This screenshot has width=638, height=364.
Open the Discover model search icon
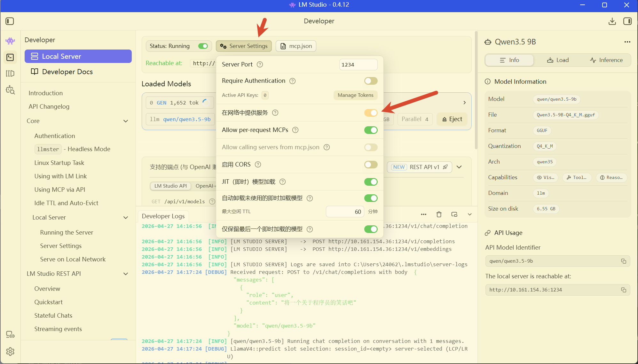click(10, 90)
